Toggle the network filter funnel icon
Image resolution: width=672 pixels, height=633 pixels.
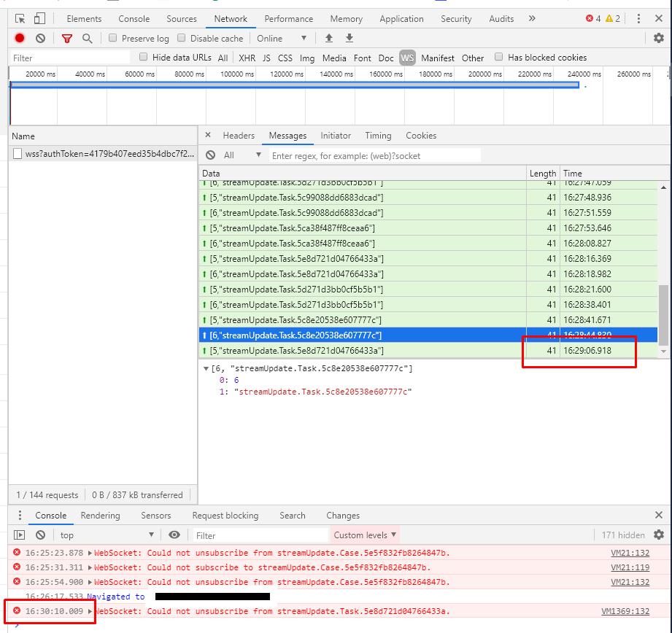[x=67, y=39]
